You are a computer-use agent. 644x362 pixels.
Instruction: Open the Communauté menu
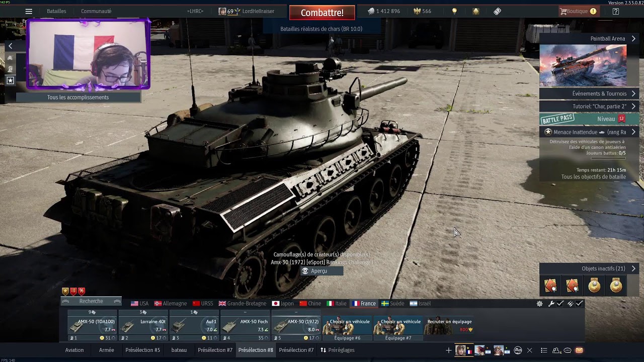point(96,11)
